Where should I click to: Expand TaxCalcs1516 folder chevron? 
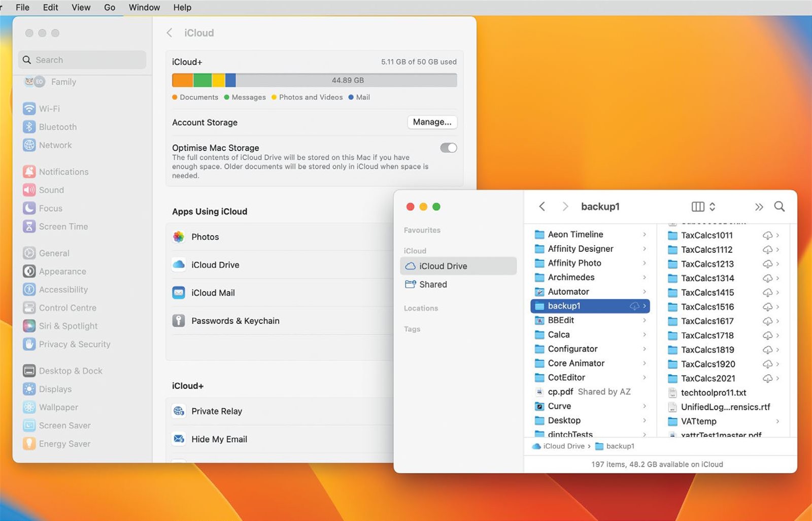tap(777, 307)
